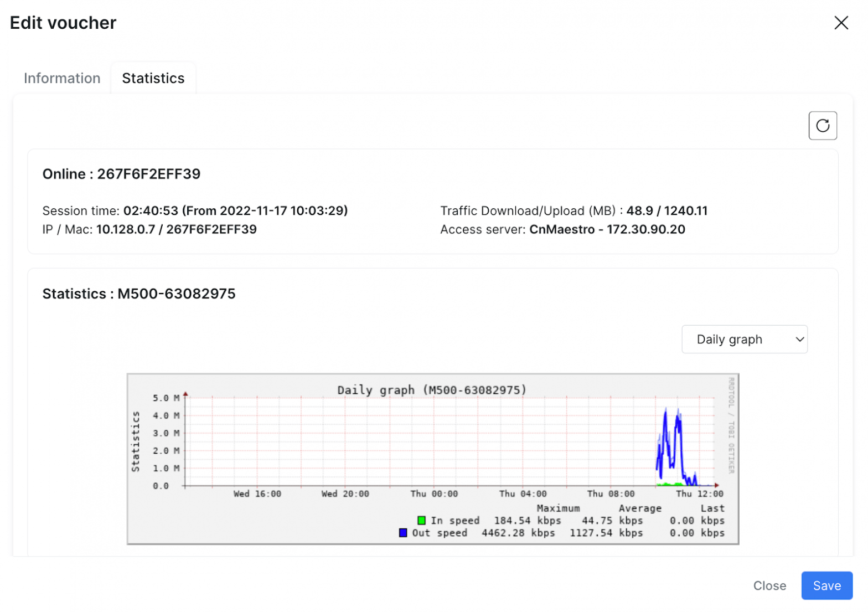Click the refresh statistics icon
The image size is (868, 612).
tap(822, 126)
